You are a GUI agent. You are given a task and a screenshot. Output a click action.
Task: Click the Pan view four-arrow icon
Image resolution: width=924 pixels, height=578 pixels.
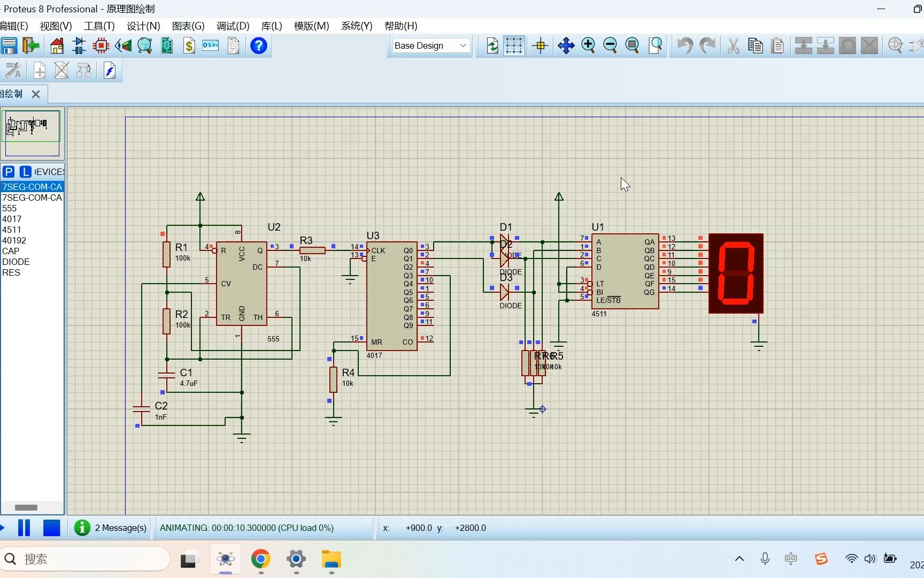tap(566, 45)
